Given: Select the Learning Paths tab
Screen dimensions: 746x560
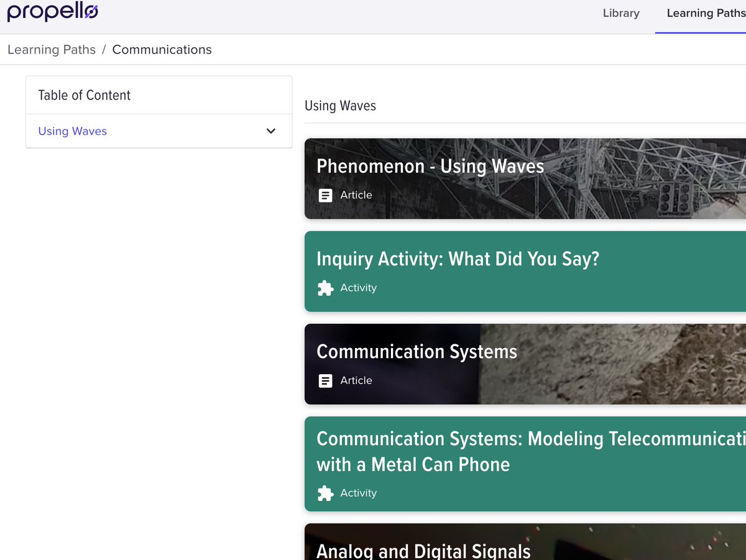Looking at the screenshot, I should coord(706,12).
